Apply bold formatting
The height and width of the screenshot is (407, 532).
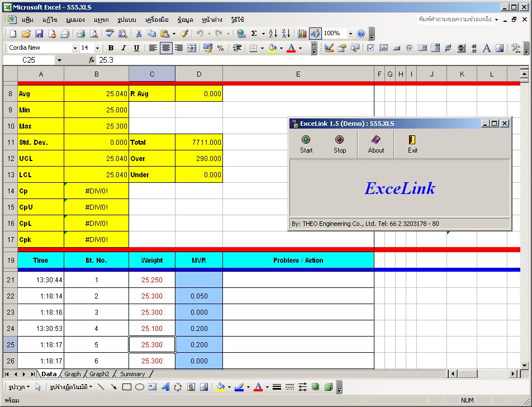pos(111,48)
